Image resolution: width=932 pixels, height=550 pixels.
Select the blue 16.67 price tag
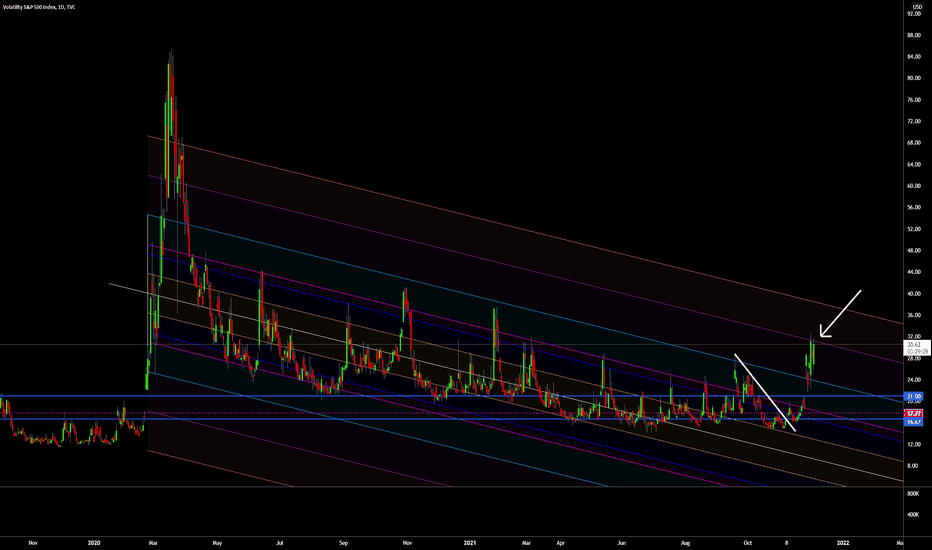point(914,422)
